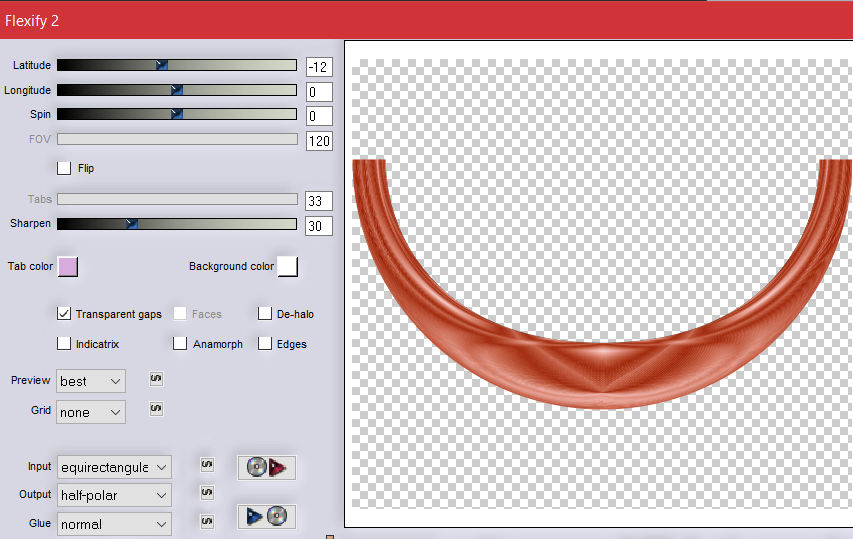Enable the Edges checkbox

265,344
